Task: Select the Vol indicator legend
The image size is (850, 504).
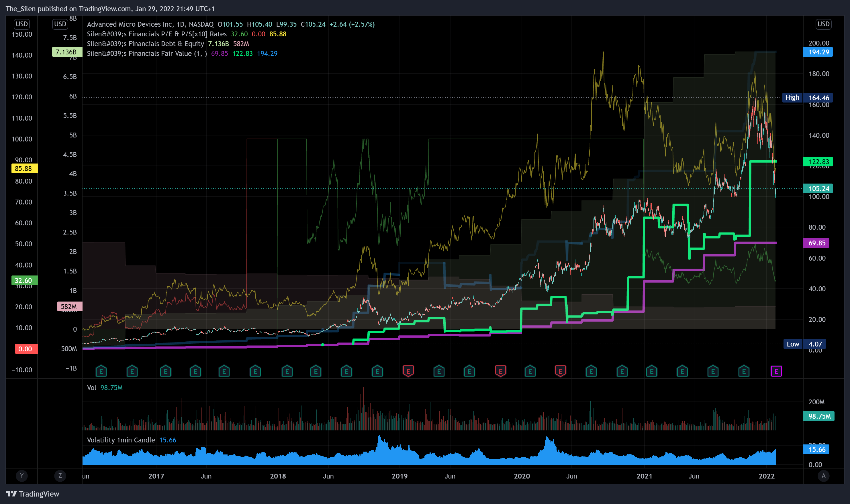Action: [92, 387]
